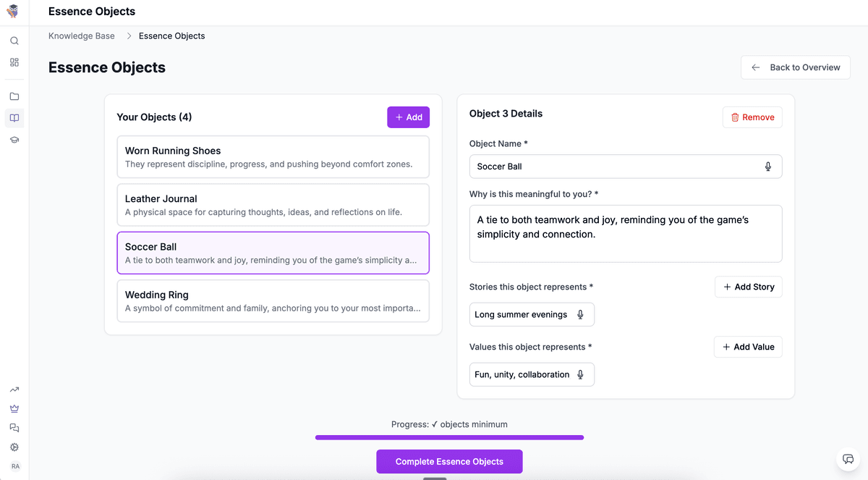Open the Knowledge Base book icon
Image resolution: width=868 pixels, height=480 pixels.
click(14, 117)
